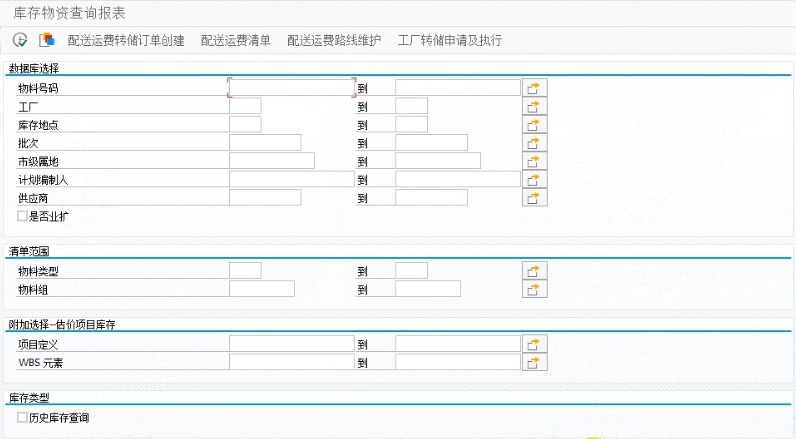Tick the 是否业扩 checkbox
The image size is (796, 439).
23,215
